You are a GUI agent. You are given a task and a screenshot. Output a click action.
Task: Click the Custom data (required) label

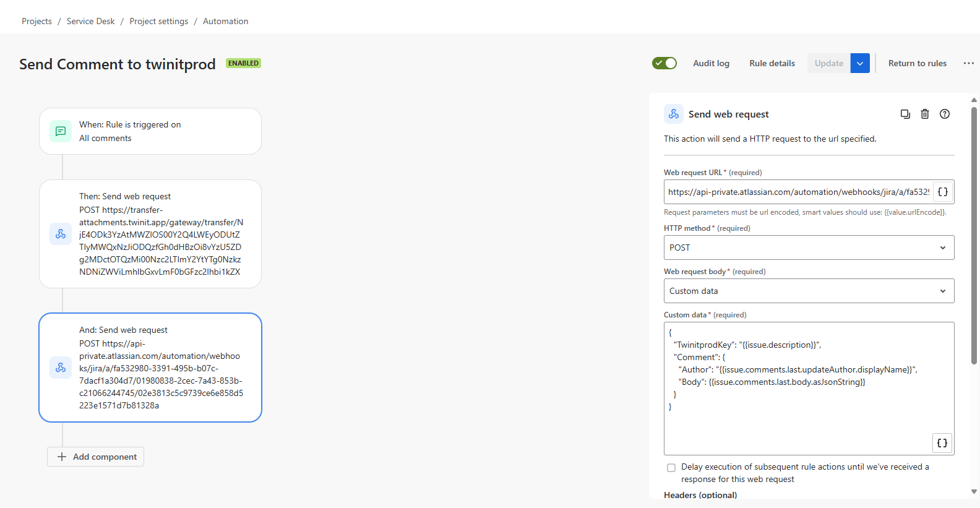pyautogui.click(x=705, y=315)
